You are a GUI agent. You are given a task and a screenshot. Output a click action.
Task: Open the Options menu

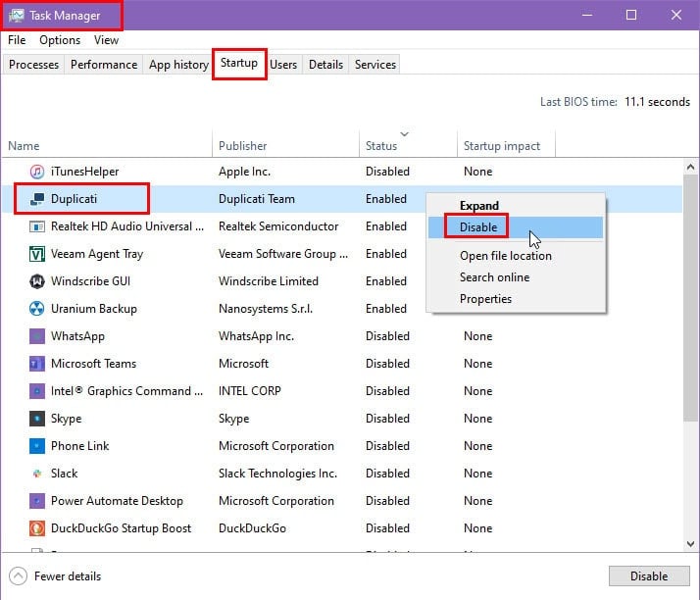coord(60,40)
